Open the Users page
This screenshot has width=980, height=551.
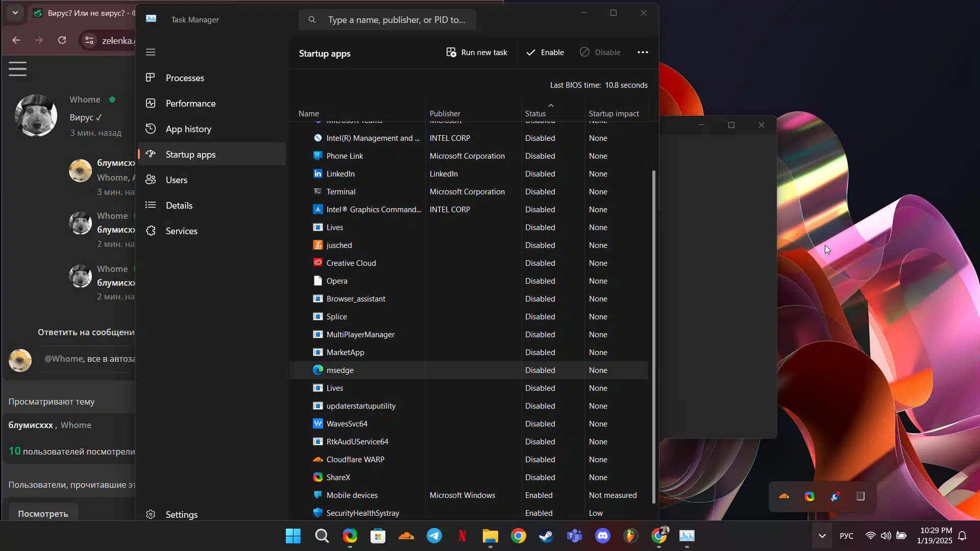(212, 180)
